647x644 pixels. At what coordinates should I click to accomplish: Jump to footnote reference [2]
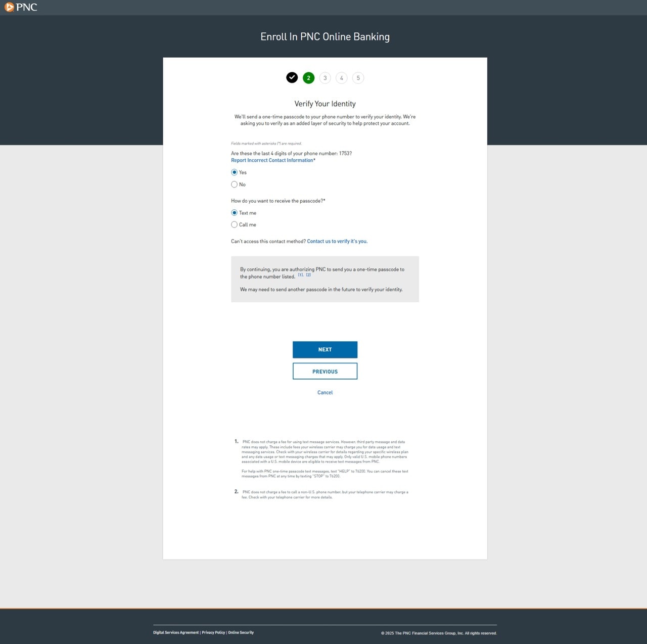[x=308, y=275]
